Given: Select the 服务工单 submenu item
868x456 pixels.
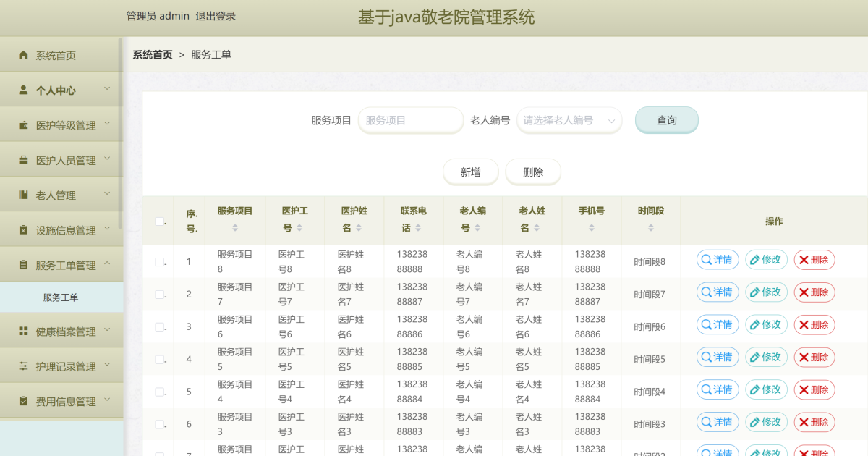Looking at the screenshot, I should coord(61,297).
